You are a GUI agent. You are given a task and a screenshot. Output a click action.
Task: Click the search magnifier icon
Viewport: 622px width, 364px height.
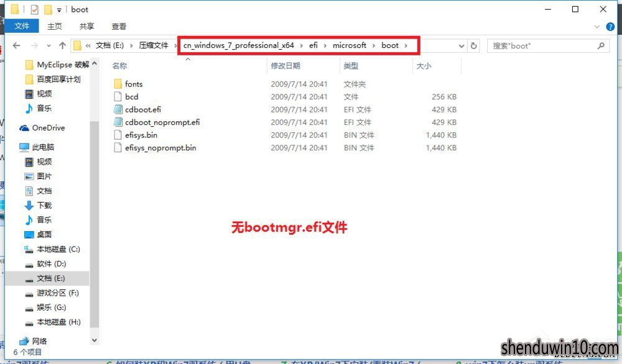(601, 45)
